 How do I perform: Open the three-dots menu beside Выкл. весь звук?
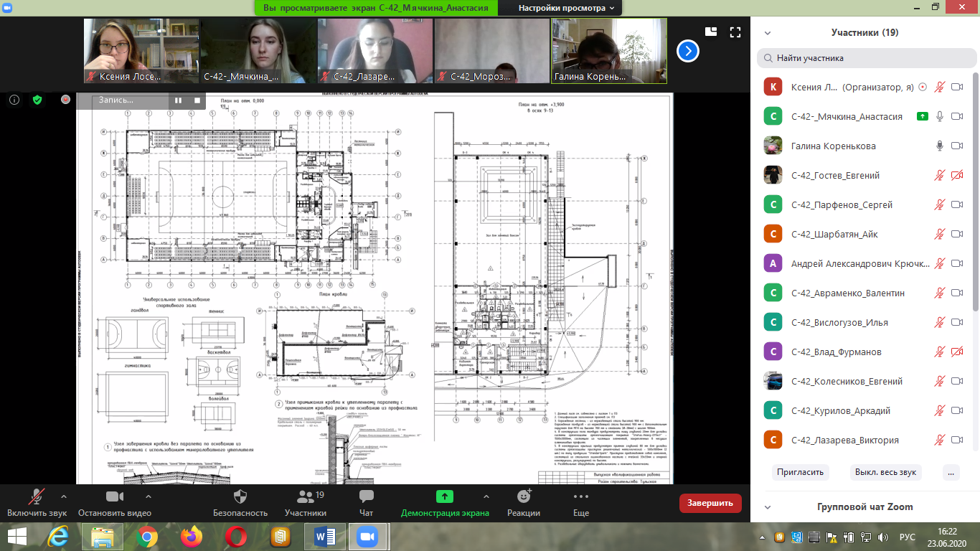[x=951, y=472]
